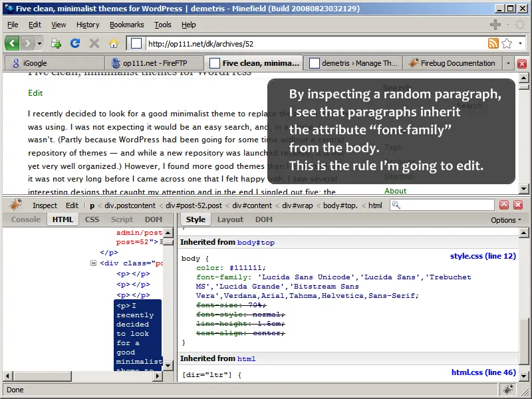This screenshot has width=532, height=399.
Task: Click the html link in Inherited from
Action: click(x=246, y=358)
